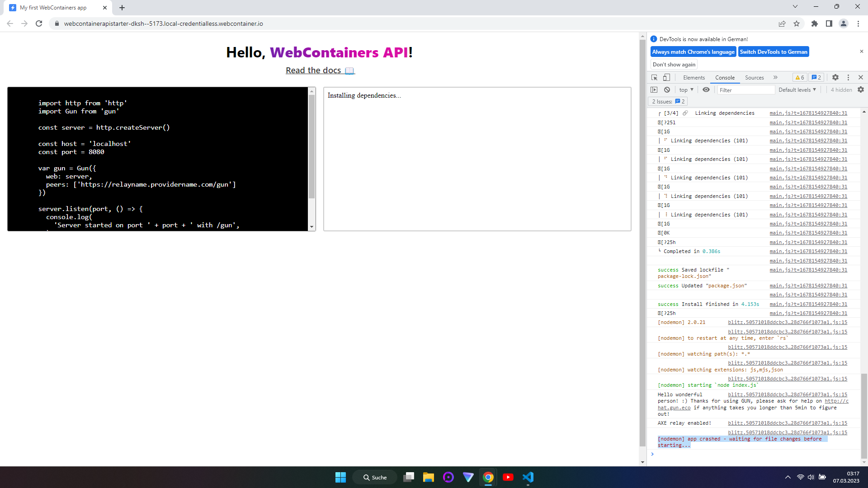
Task: Click the 6 warnings badge
Action: (x=799, y=77)
